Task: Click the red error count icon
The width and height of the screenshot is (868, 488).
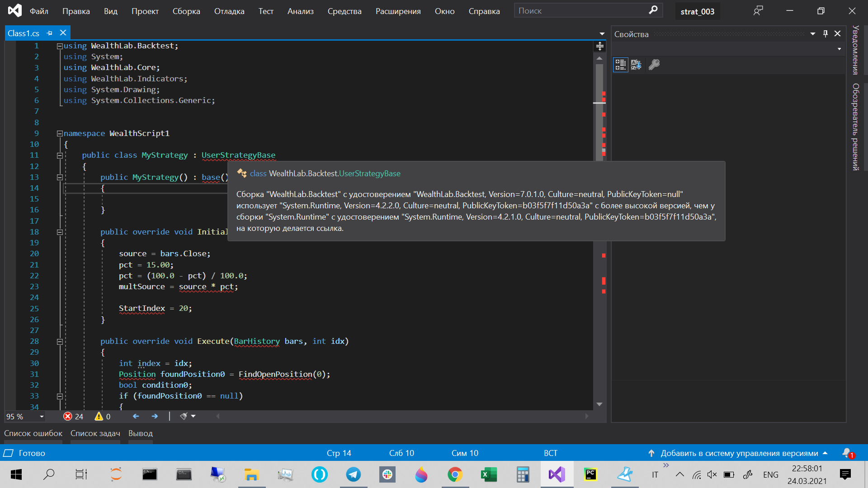Action: point(68,416)
